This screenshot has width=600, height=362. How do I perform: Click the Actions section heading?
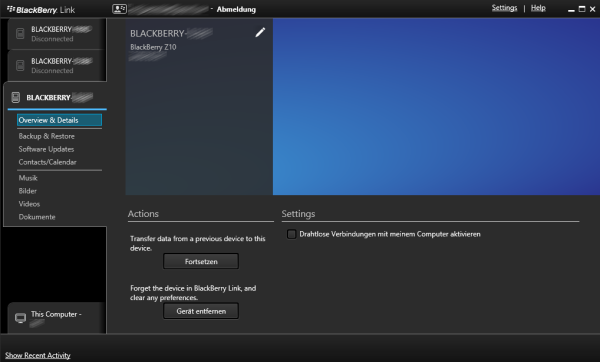point(143,214)
